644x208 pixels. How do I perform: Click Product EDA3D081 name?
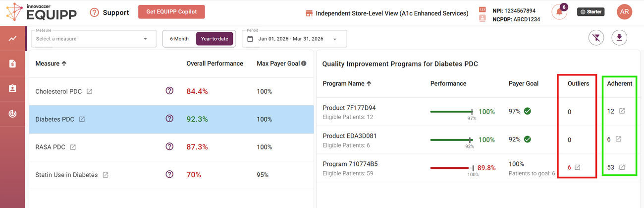[350, 136]
